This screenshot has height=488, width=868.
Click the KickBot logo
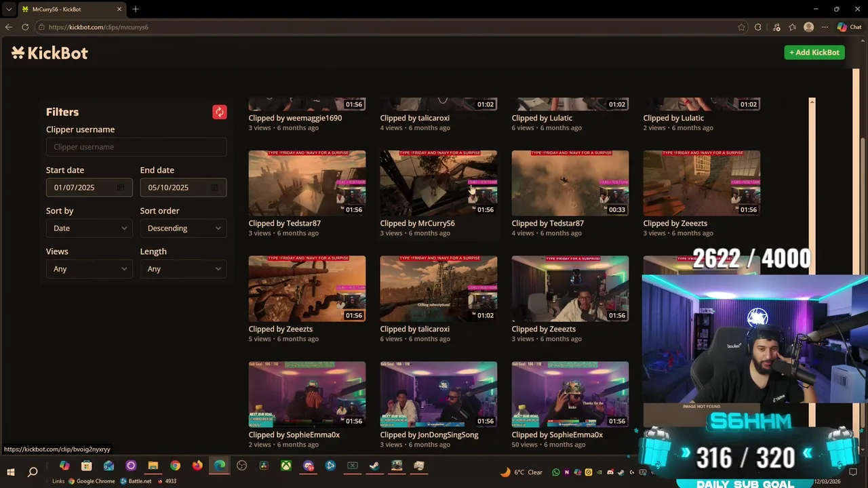pyautogui.click(x=50, y=53)
